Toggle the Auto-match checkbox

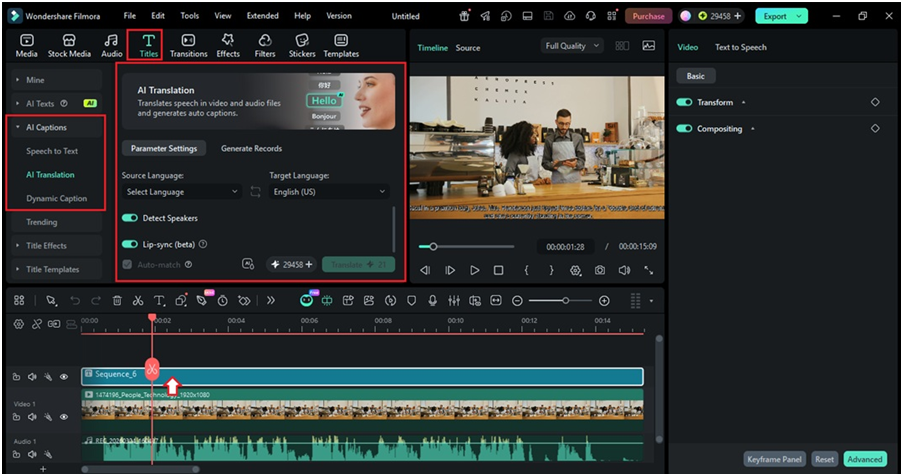click(127, 265)
